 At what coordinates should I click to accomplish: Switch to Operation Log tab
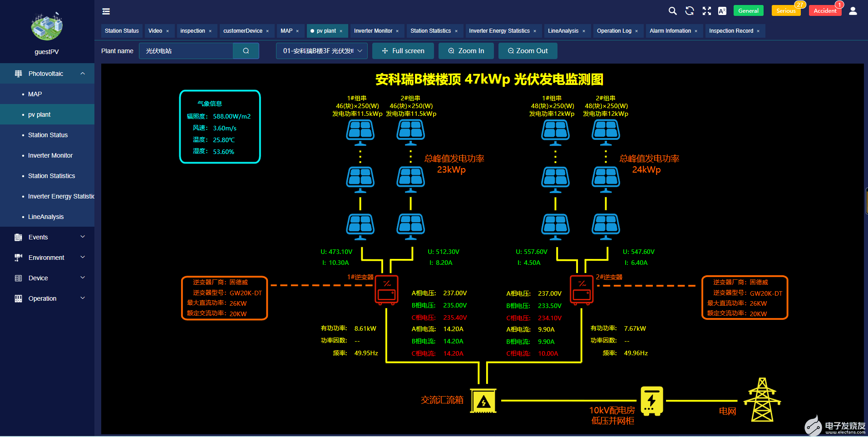614,31
